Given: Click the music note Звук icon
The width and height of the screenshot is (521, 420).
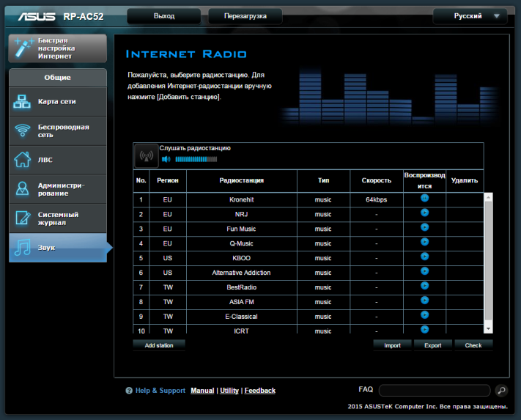Looking at the screenshot, I should coord(22,248).
